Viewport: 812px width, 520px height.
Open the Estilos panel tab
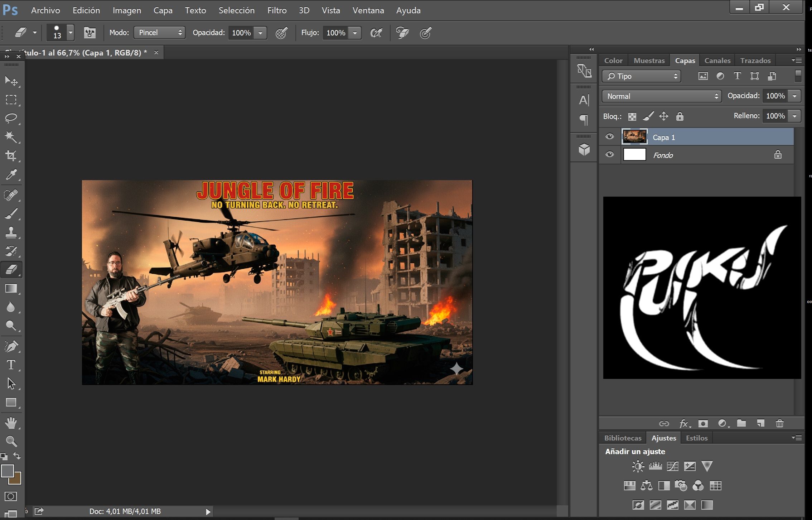696,438
